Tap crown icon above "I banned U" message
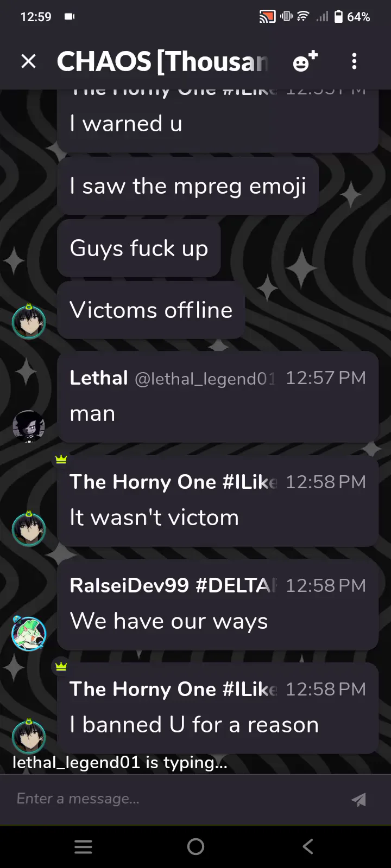The width and height of the screenshot is (391, 868). [x=61, y=666]
